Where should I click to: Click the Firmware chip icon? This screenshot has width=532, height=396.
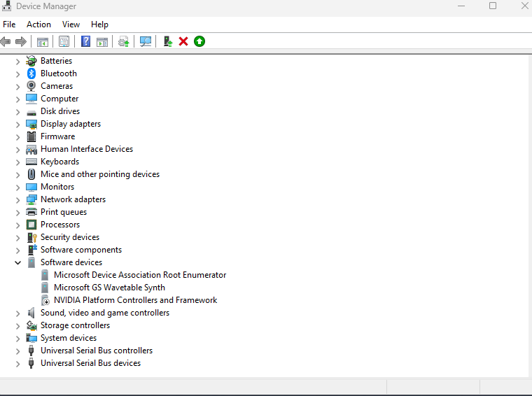(x=31, y=136)
